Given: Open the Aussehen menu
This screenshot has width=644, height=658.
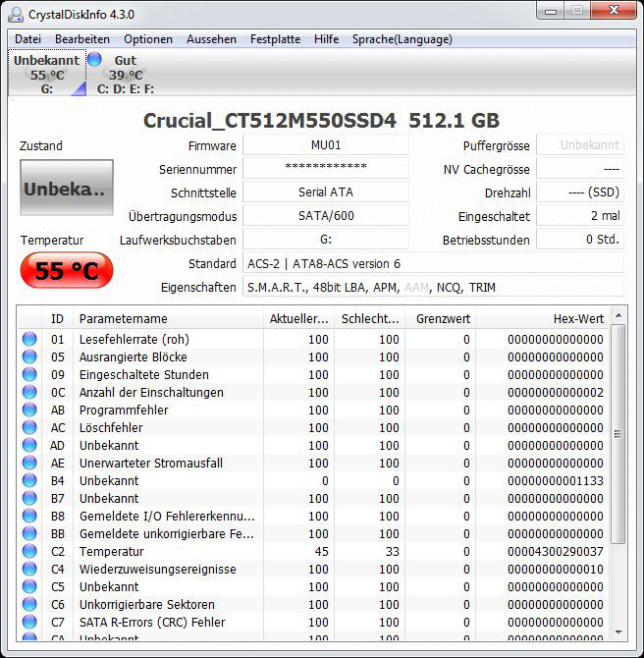Looking at the screenshot, I should [x=211, y=39].
